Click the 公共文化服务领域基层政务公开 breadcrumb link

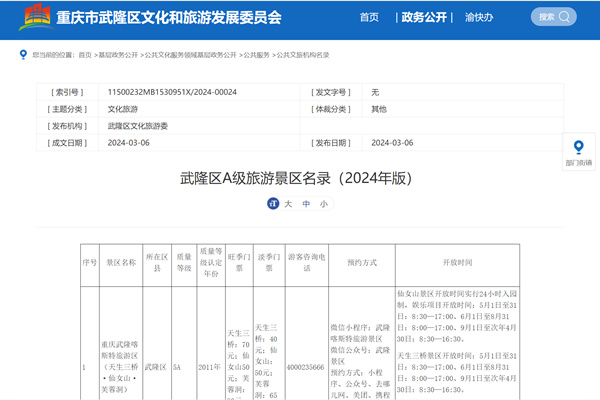tap(191, 55)
